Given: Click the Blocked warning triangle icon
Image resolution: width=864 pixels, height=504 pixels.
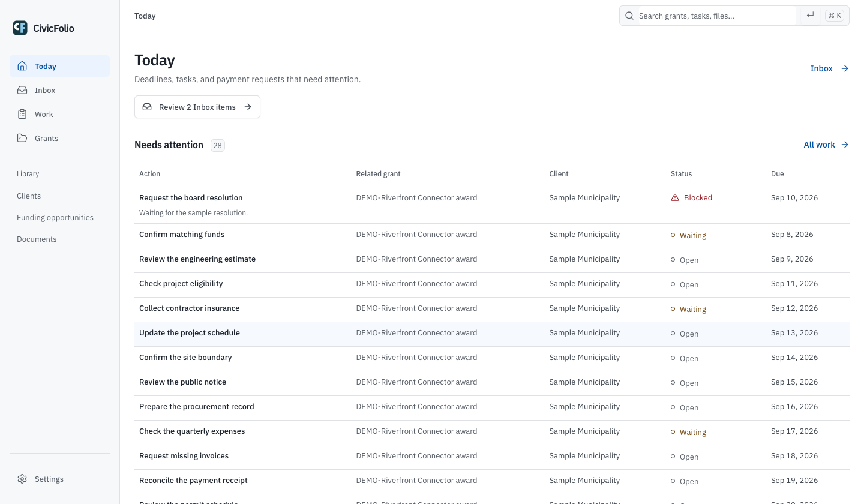Looking at the screenshot, I should tap(675, 197).
